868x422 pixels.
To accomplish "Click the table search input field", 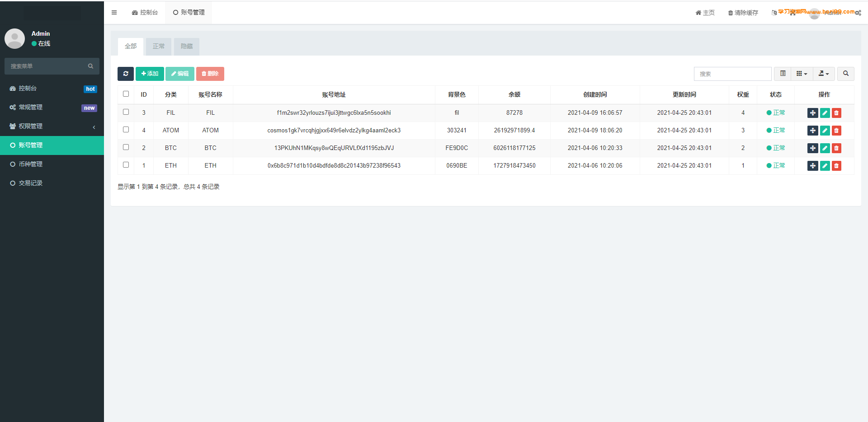I will pyautogui.click(x=732, y=74).
